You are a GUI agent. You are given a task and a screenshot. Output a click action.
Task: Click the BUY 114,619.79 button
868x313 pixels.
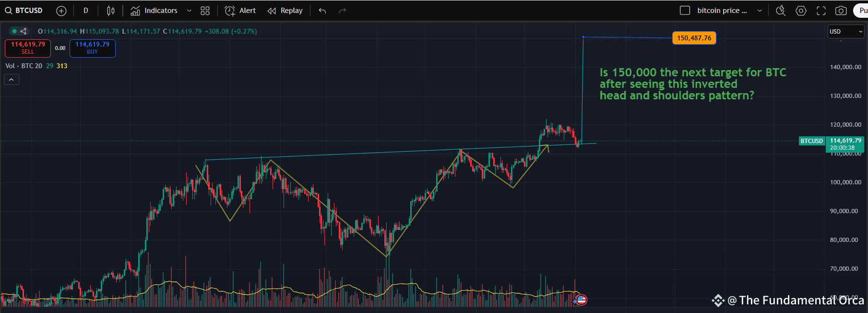click(x=93, y=48)
